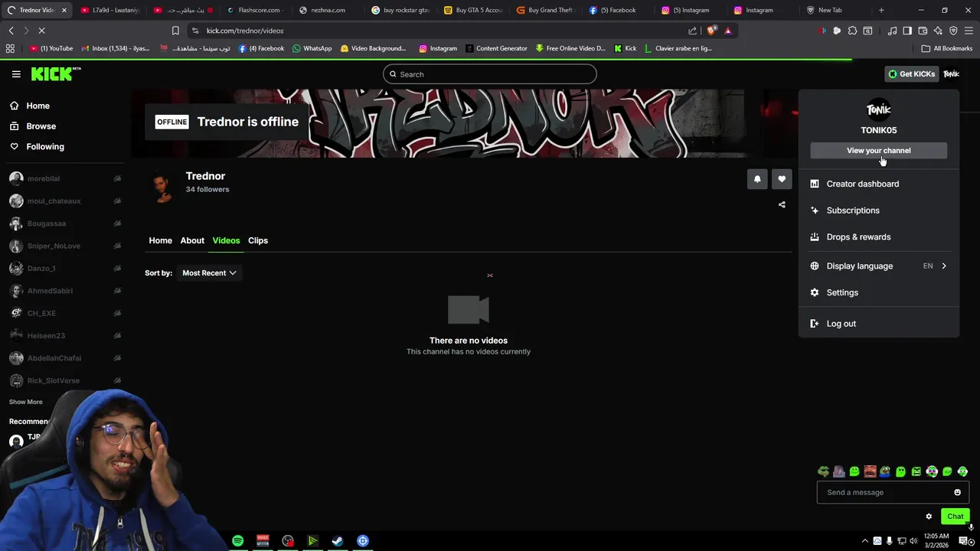Open the Brave Leo AI sparkle icon
Viewport: 980px width, 551px height.
[938, 31]
